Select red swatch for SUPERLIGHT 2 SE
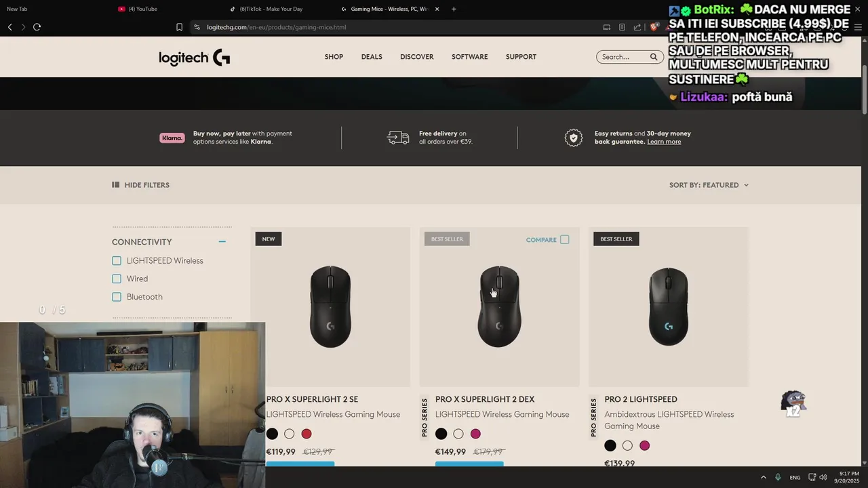The height and width of the screenshot is (488, 868). point(307,434)
